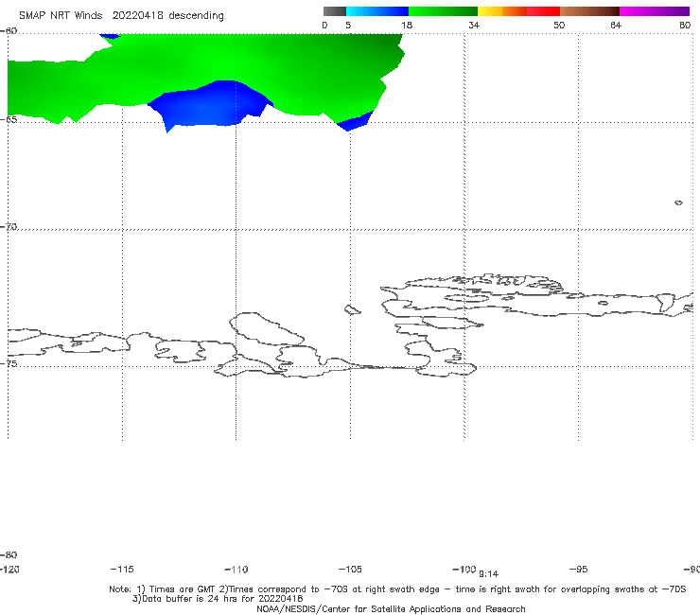The image size is (700, 615).
Task: Click the yellow-orange segment of the color bar
Action: click(501, 11)
